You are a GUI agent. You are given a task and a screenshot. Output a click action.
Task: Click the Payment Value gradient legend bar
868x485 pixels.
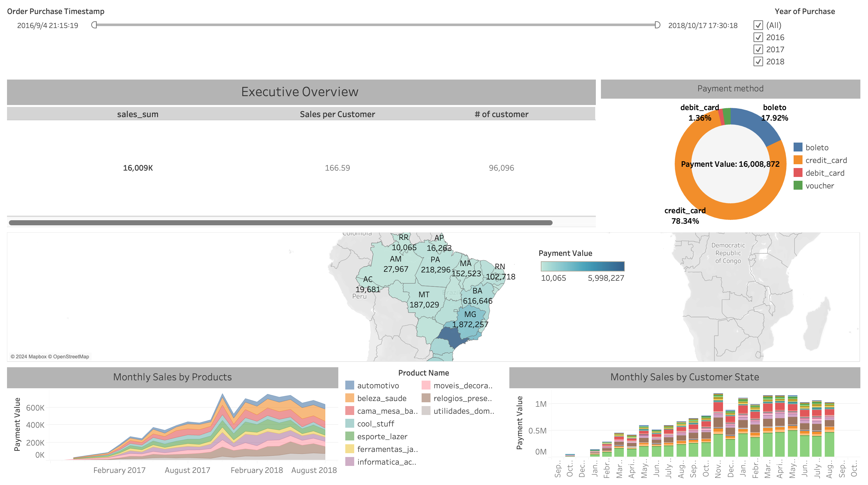click(582, 266)
